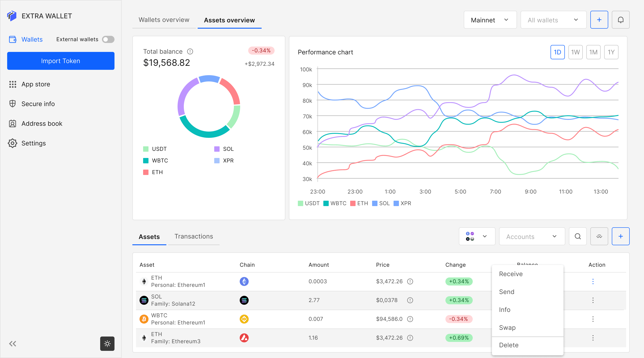The width and height of the screenshot is (644, 358).
Task: Click the light theme sun icon
Action: pyautogui.click(x=107, y=343)
